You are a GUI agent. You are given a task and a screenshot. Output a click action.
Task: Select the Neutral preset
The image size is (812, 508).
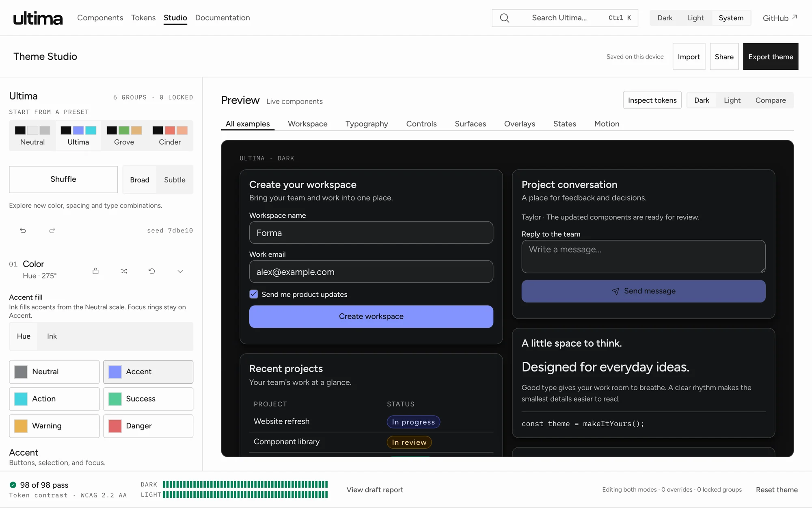click(x=32, y=136)
